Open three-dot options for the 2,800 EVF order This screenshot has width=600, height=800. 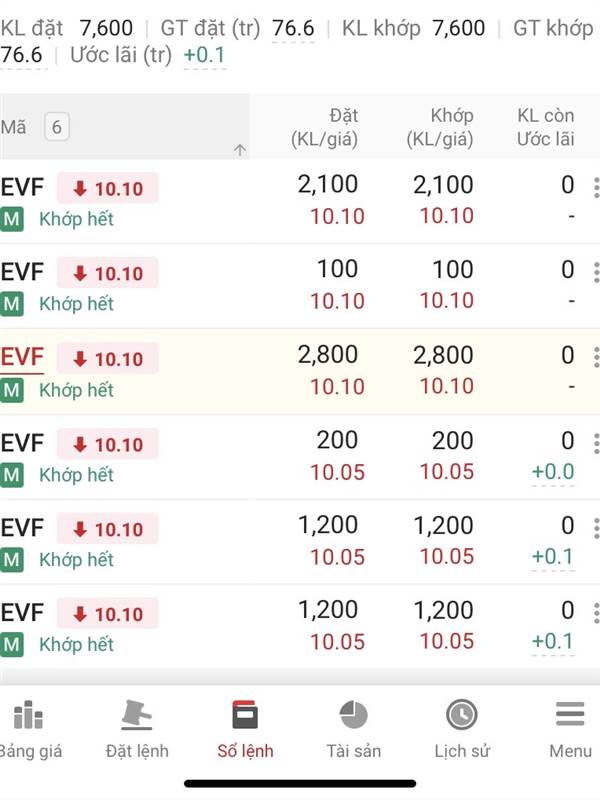(x=596, y=357)
